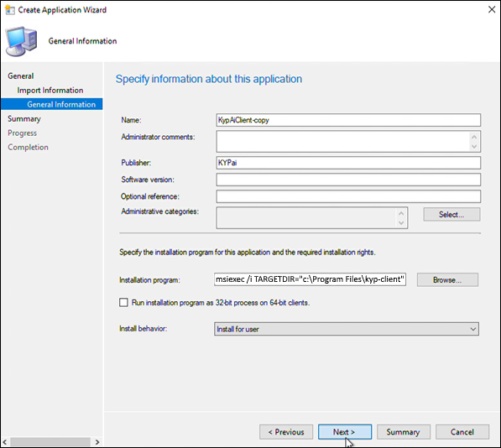Click into the Installation program field
The image size is (501, 448).
[x=310, y=279]
